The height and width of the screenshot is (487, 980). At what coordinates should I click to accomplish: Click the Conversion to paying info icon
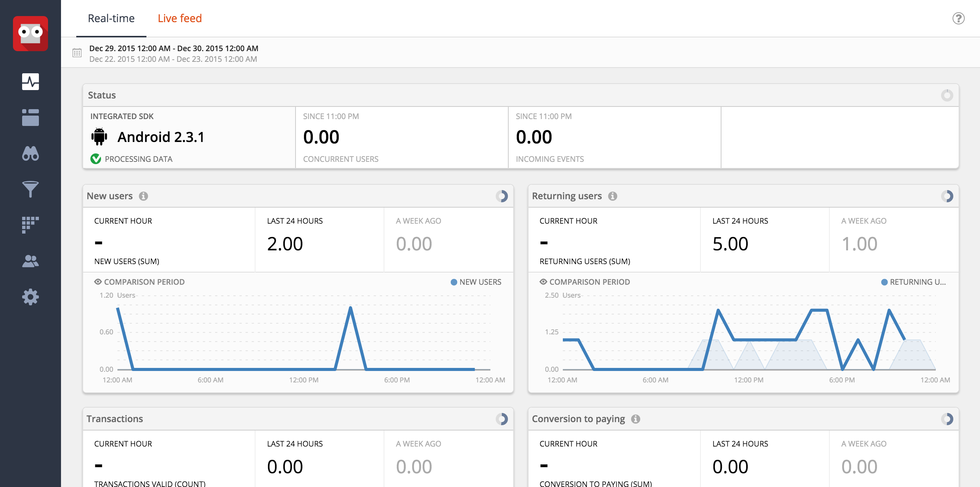point(635,419)
